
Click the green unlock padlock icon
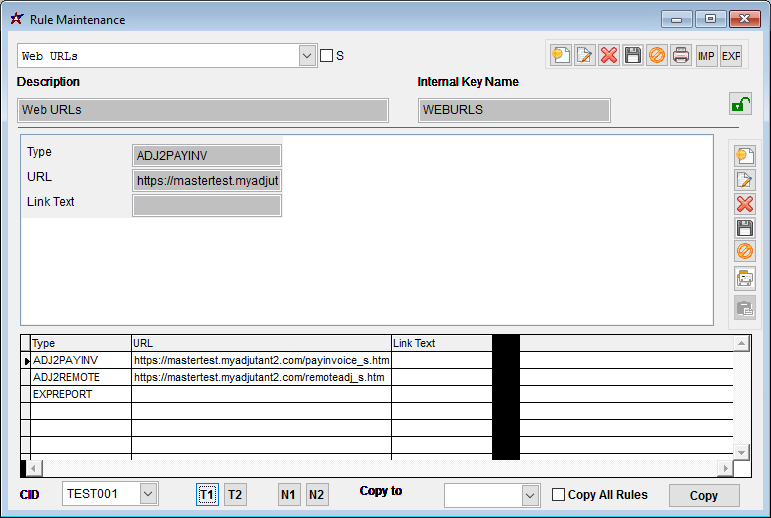tap(740, 104)
